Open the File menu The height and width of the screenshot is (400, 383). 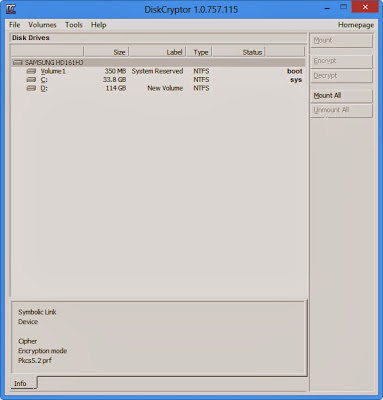[x=15, y=25]
